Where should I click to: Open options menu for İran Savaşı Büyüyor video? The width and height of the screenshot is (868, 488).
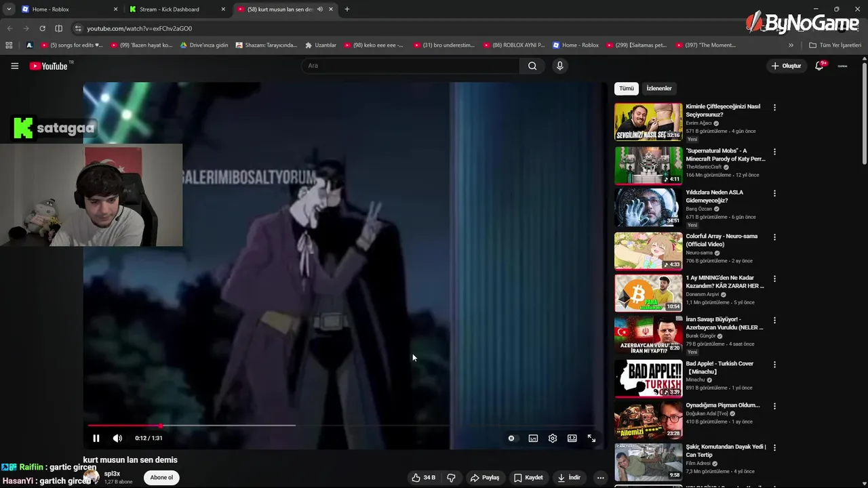click(x=774, y=320)
